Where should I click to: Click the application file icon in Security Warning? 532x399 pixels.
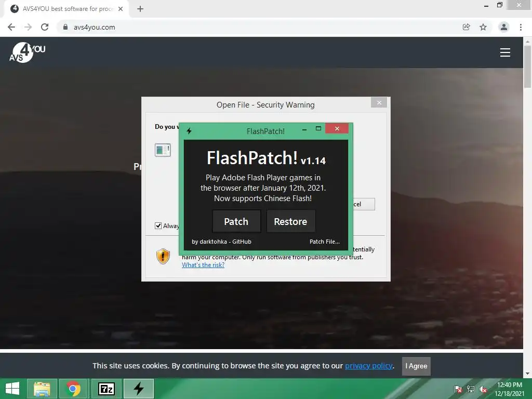(163, 150)
